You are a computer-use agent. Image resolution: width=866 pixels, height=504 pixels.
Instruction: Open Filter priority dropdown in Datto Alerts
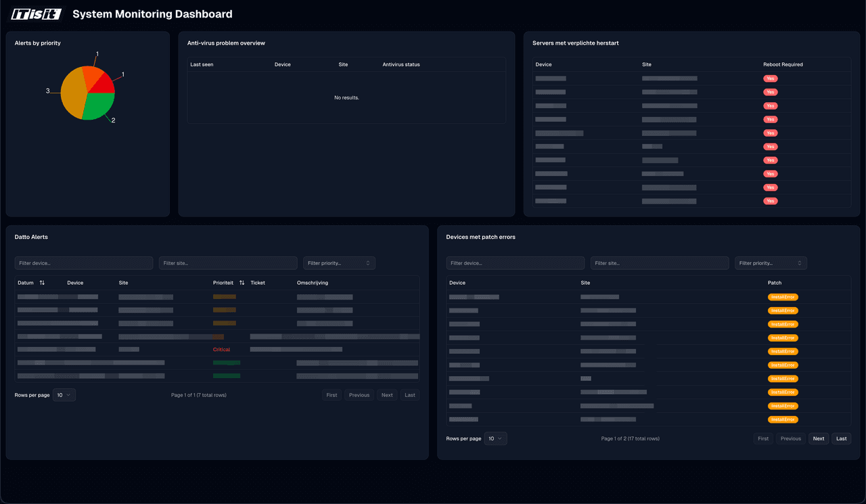[339, 263]
